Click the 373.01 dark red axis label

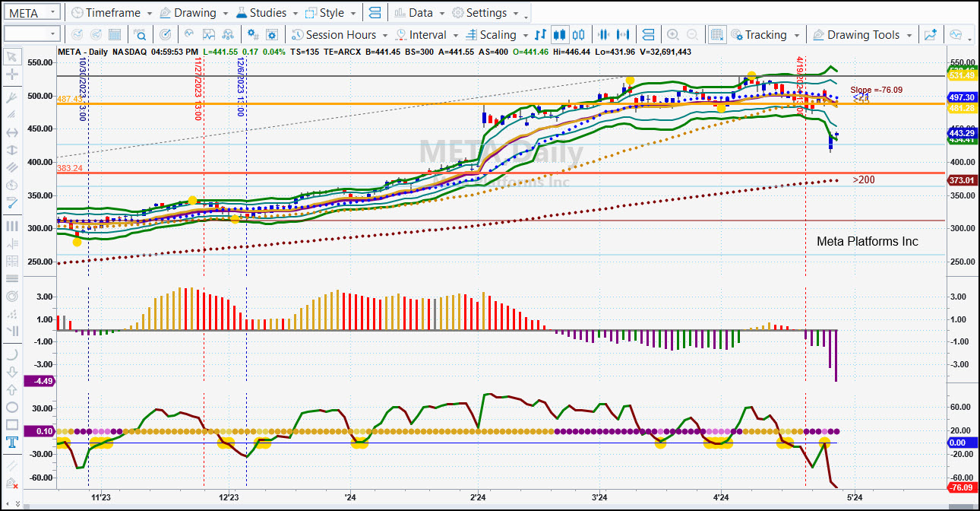point(961,180)
